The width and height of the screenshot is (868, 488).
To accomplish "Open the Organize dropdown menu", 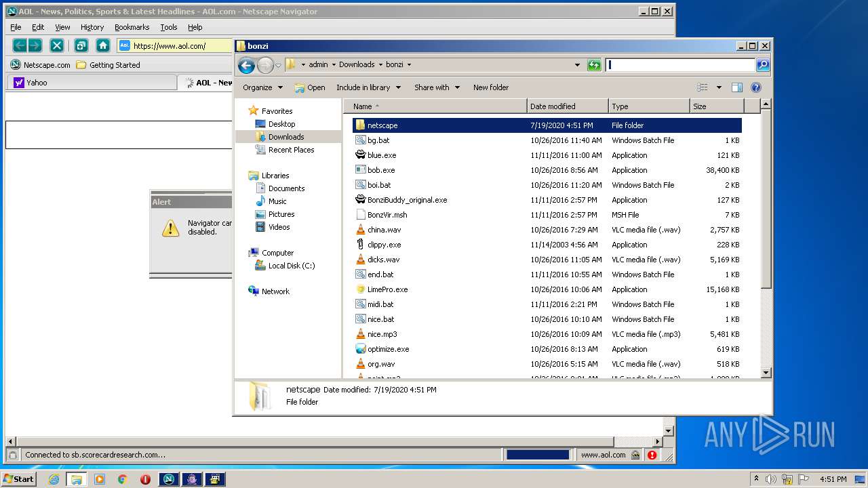I will (262, 87).
